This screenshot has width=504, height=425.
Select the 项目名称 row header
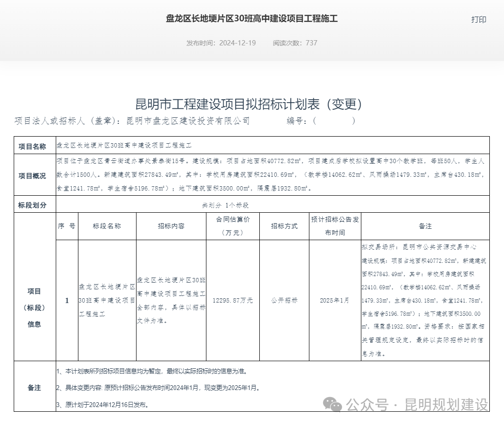[32, 146]
